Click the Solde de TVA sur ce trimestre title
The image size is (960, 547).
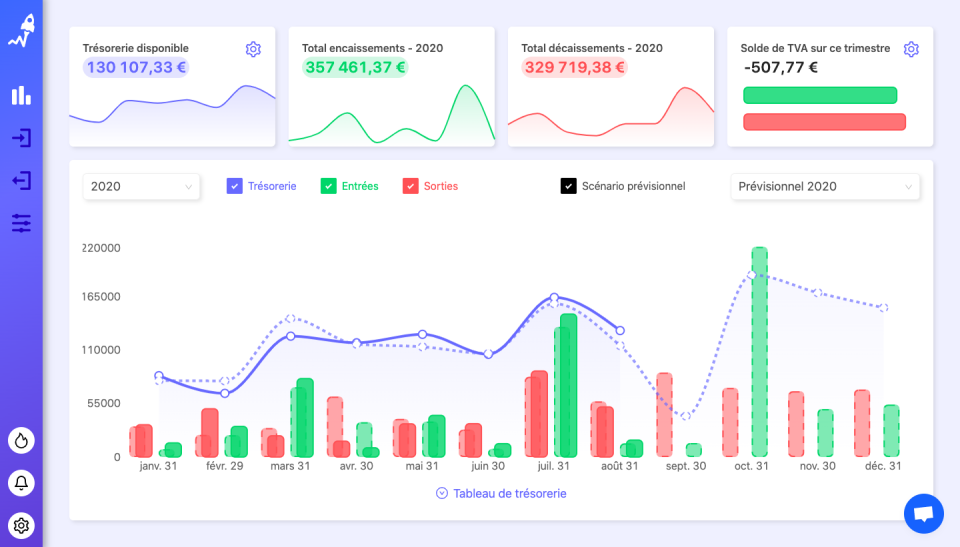(815, 48)
